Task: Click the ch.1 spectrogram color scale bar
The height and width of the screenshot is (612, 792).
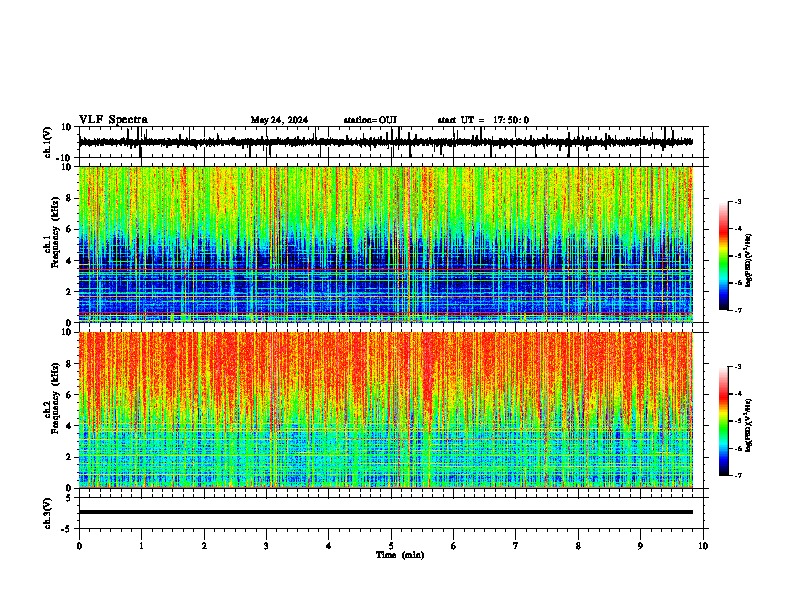Action: click(724, 256)
